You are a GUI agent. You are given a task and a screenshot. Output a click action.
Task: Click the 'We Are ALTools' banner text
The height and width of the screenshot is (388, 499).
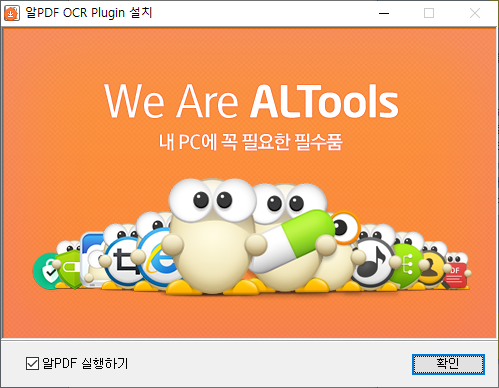[251, 101]
